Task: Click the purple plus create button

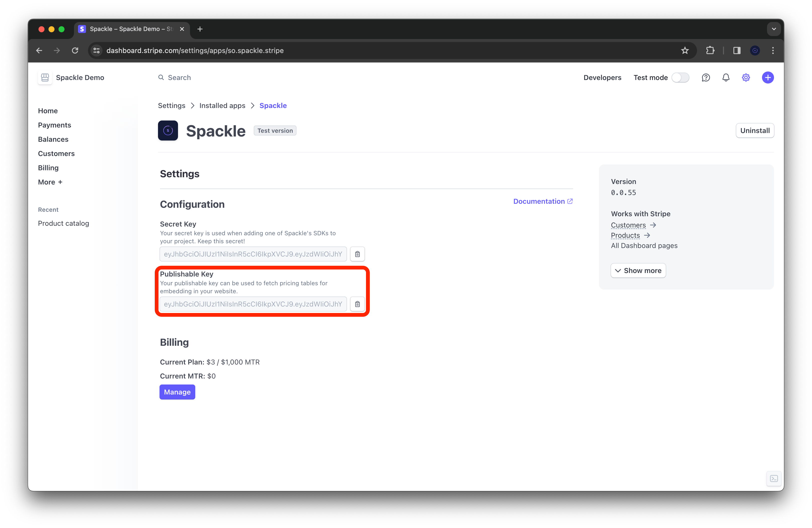Action: pyautogui.click(x=768, y=77)
